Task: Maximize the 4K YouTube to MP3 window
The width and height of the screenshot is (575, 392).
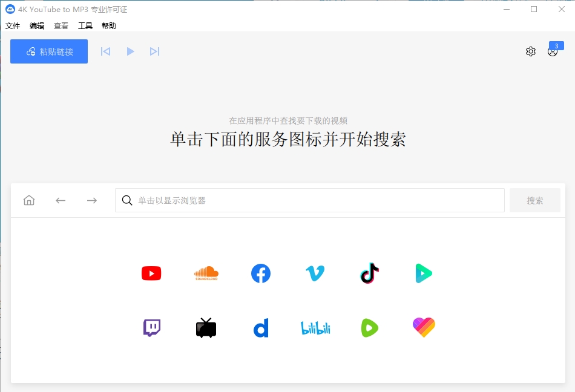Action: (534, 9)
